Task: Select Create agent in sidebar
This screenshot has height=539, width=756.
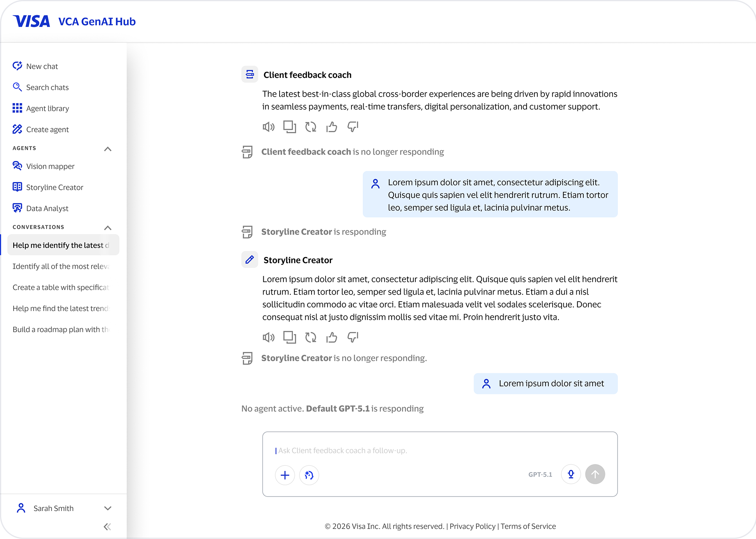Action: pos(41,129)
